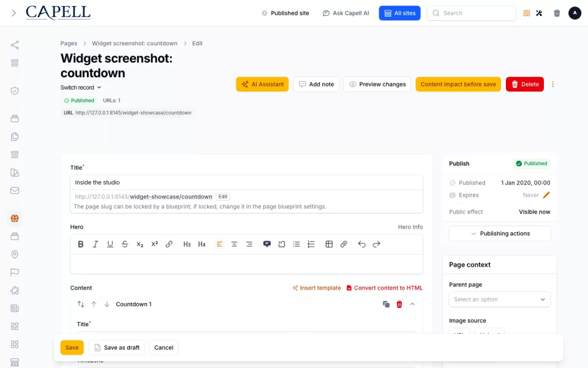The width and height of the screenshot is (588, 368).
Task: Open Published site in header
Action: click(x=285, y=13)
